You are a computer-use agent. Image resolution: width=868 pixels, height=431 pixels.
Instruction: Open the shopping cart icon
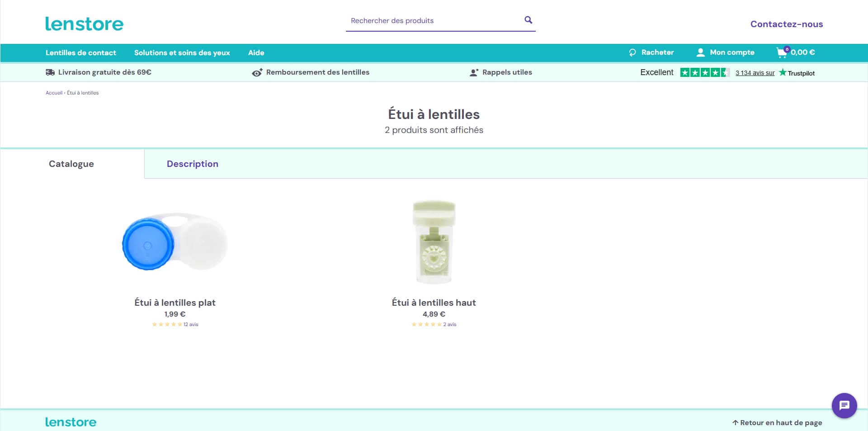(x=782, y=52)
